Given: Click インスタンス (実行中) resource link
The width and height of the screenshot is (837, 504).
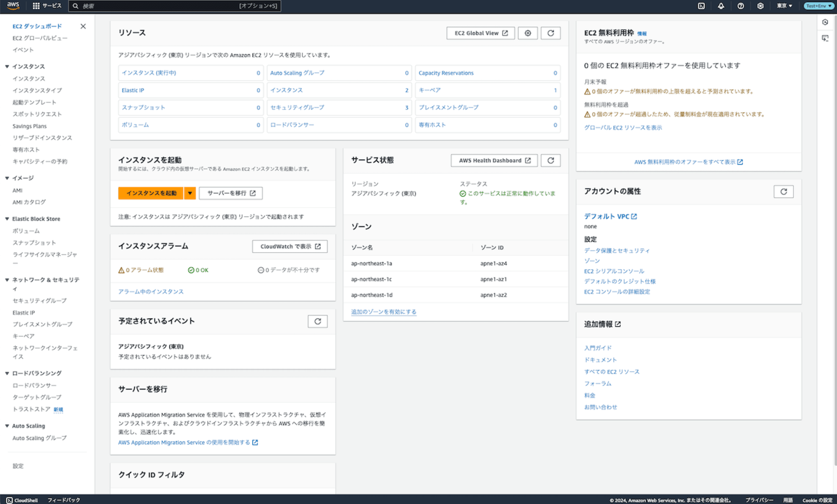Looking at the screenshot, I should point(149,73).
